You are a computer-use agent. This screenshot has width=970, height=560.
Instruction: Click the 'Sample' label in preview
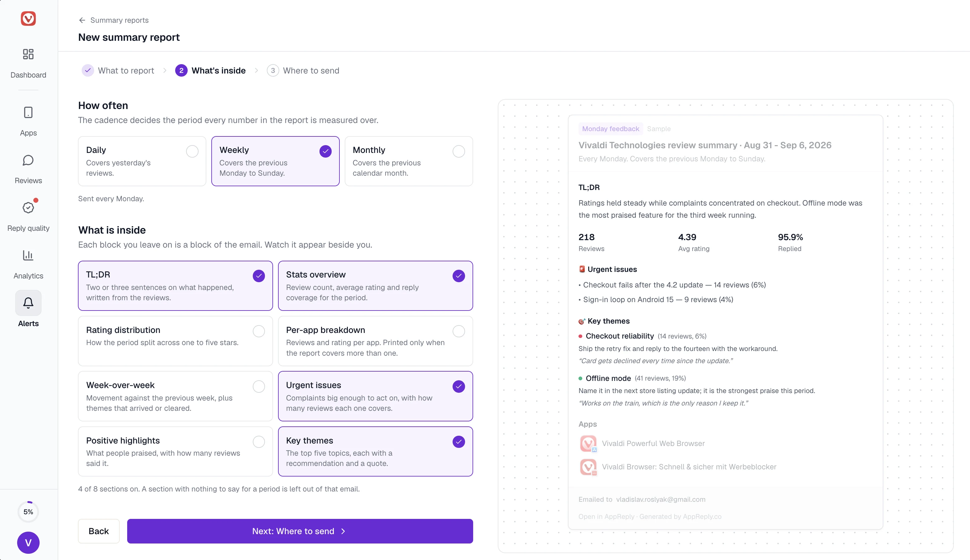tap(659, 129)
